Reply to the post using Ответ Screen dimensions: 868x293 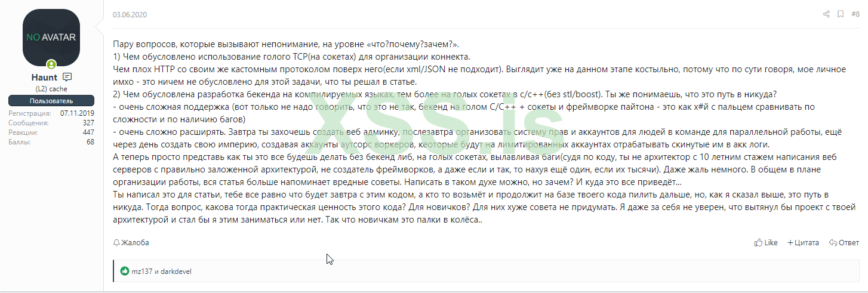844,243
